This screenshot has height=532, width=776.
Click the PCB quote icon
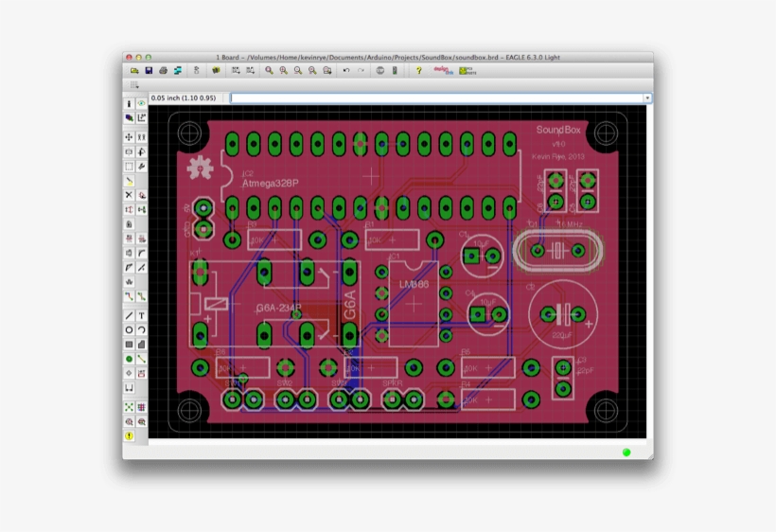(467, 71)
